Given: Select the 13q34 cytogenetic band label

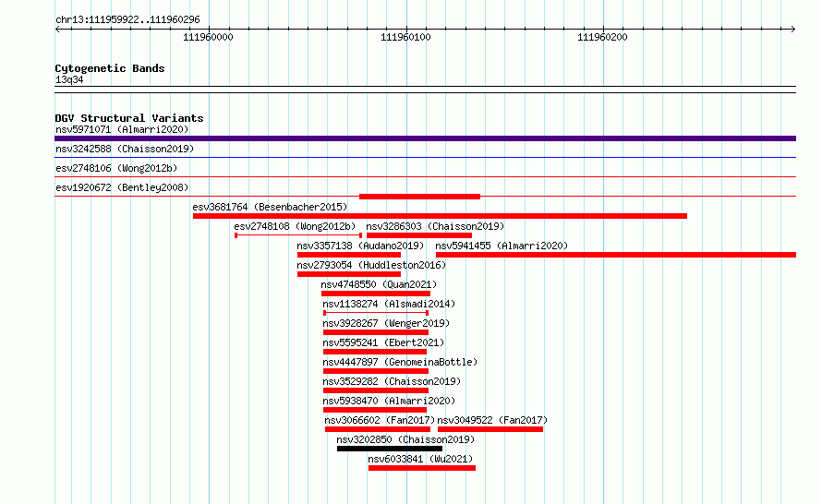Looking at the screenshot, I should pyautogui.click(x=69, y=79).
